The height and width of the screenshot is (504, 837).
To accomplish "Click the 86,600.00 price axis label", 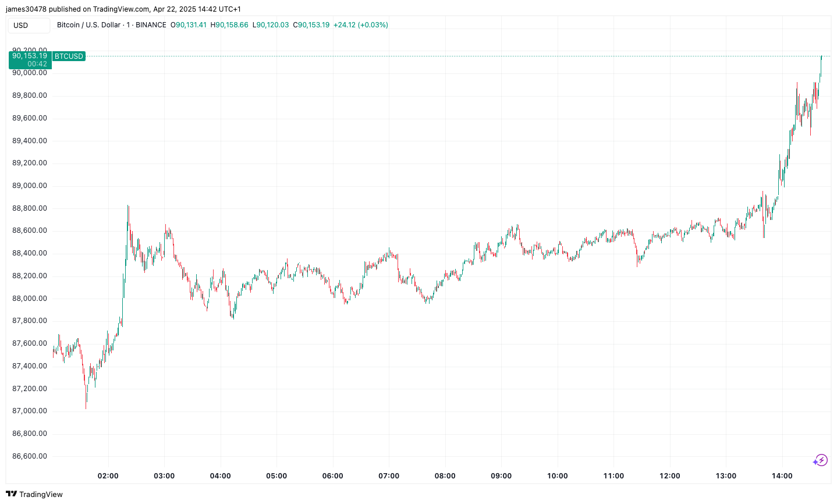I will pos(30,456).
